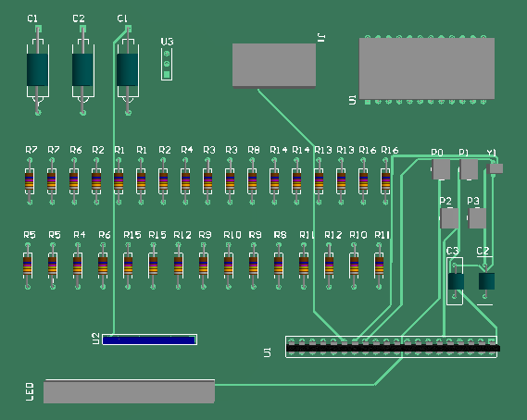Click the U2 reference label text

pos(96,339)
